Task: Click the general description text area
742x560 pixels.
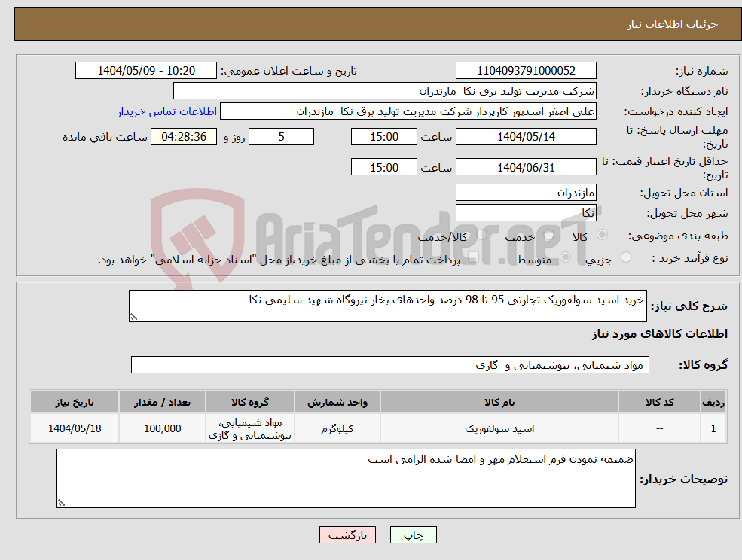Action: [x=387, y=306]
